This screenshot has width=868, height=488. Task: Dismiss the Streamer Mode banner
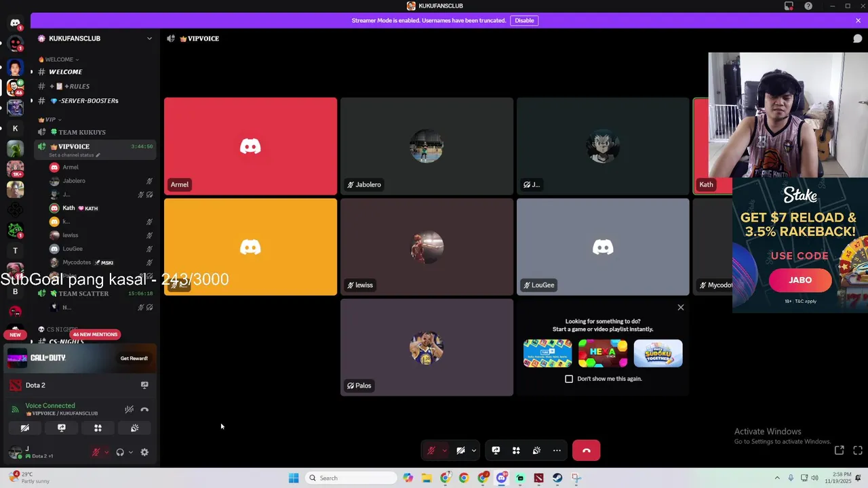[x=858, y=20]
